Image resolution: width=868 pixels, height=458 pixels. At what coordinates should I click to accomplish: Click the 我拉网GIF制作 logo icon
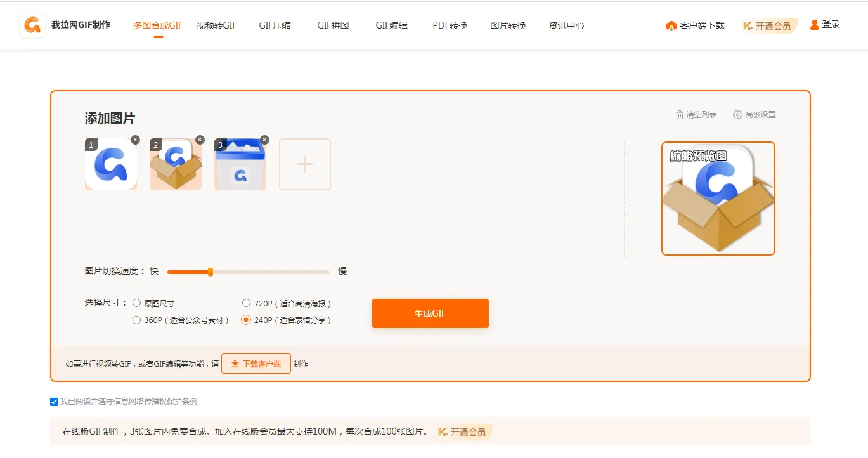pos(32,25)
